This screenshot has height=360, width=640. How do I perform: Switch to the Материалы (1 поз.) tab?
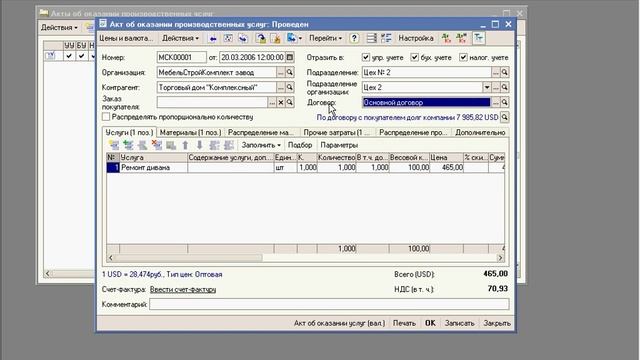pyautogui.click(x=190, y=133)
